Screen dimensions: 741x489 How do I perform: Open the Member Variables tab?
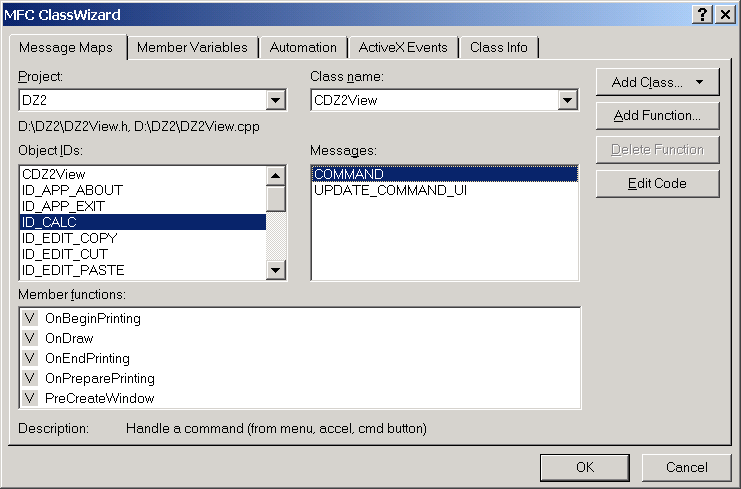click(x=192, y=47)
